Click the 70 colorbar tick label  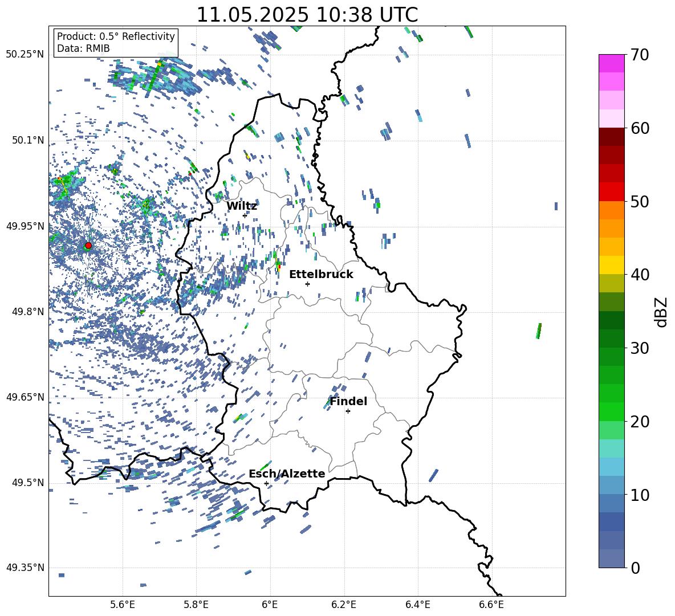[640, 55]
